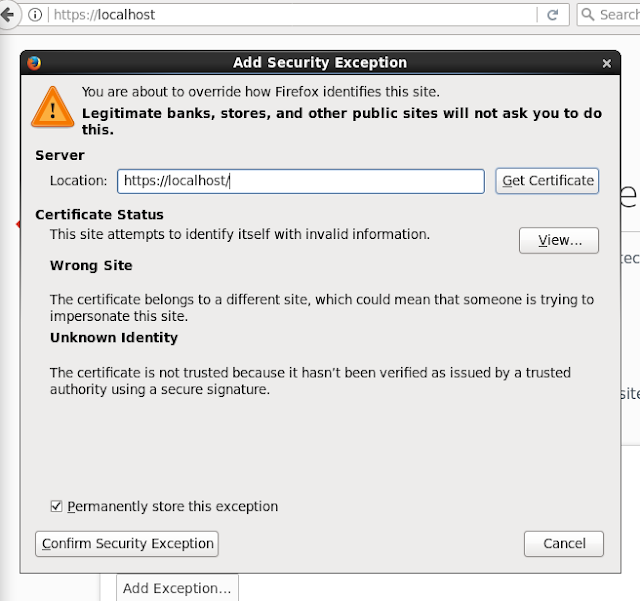Click Confirm Security Exception button
Viewport: 640px width, 601px height.
127,543
